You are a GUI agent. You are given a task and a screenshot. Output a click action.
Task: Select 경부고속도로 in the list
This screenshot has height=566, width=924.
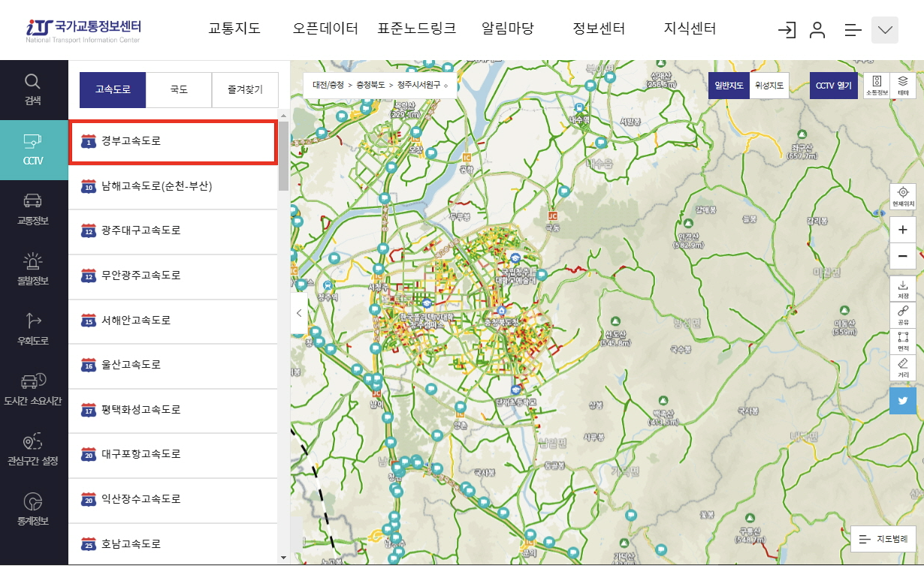pos(173,141)
